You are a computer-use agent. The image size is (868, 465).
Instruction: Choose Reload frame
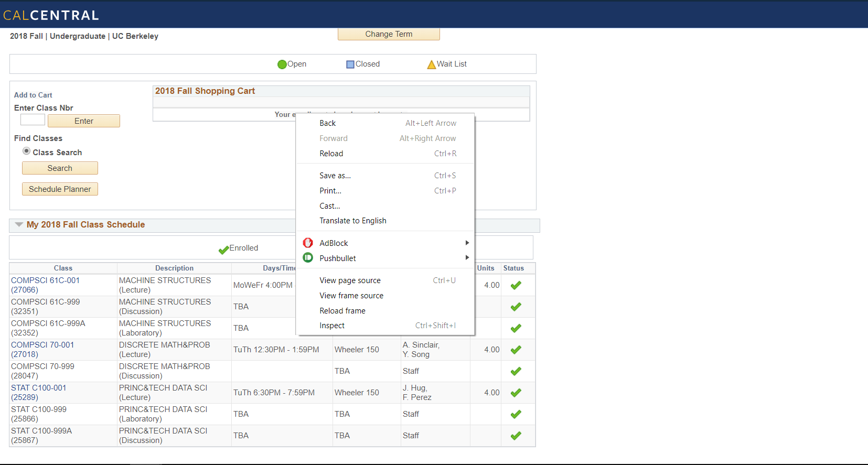[385, 311]
